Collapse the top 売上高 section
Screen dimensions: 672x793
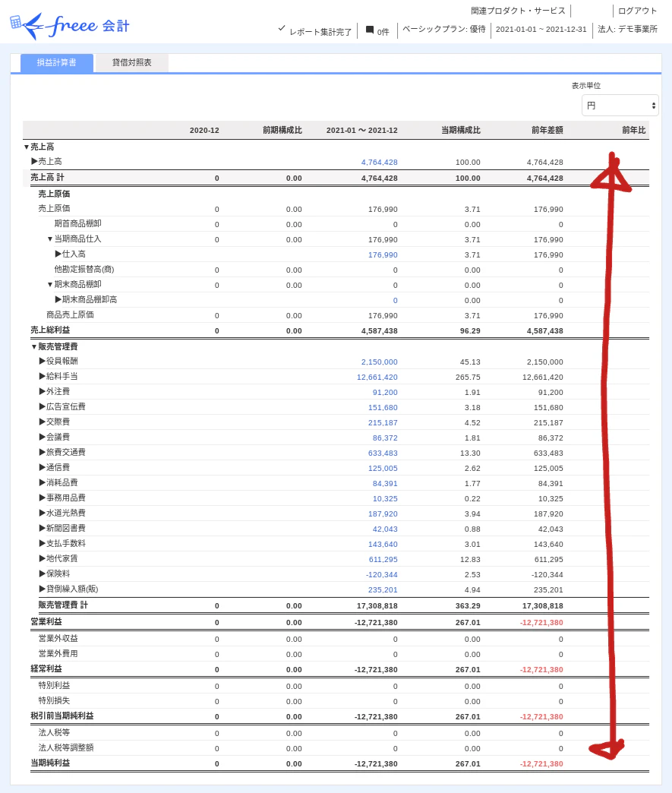point(27,147)
